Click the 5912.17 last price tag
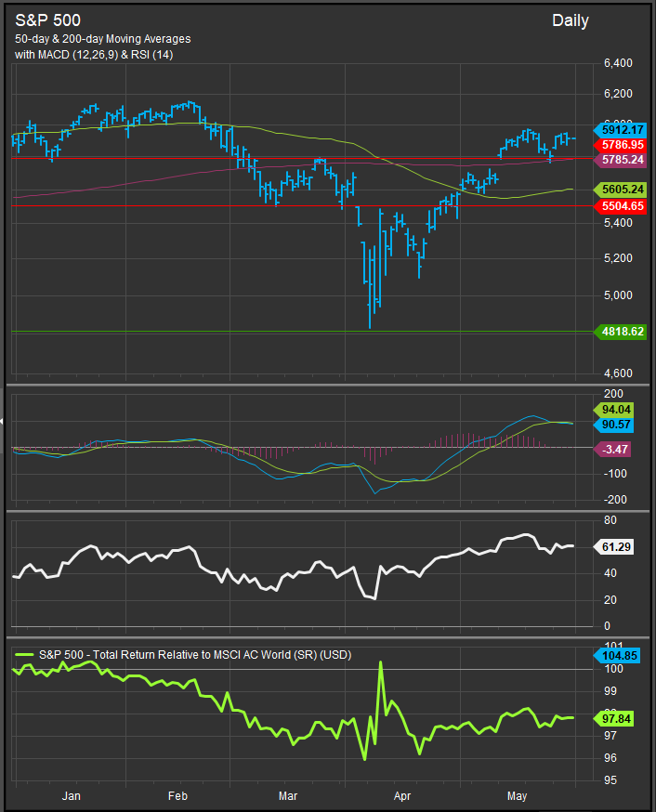Viewport: 656px width, 812px height. (621, 130)
